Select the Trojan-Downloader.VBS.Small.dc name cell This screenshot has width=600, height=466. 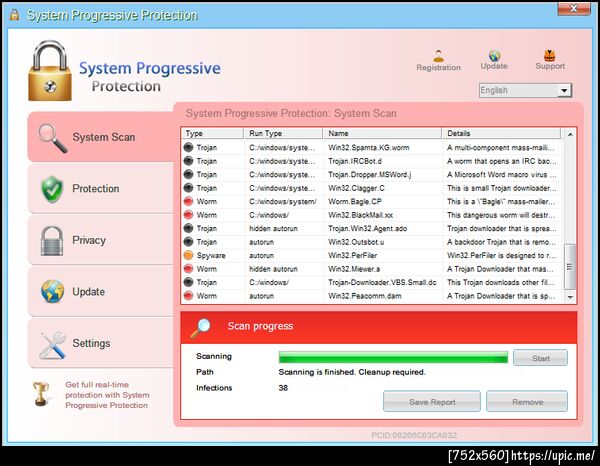[382, 282]
